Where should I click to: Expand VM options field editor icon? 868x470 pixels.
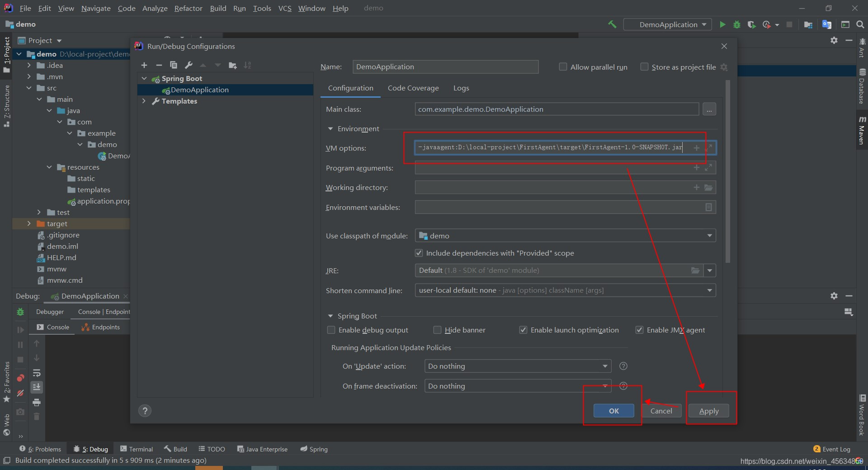coord(708,148)
